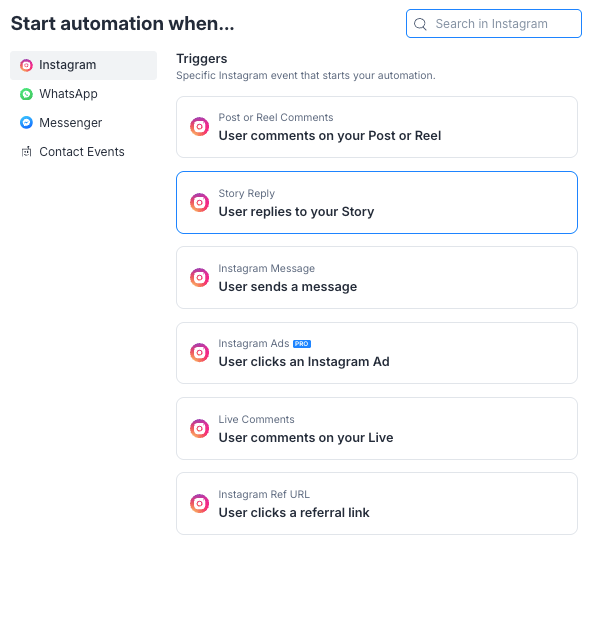Switch to the Messenger channel tab
Image resolution: width=591 pixels, height=619 pixels.
(83, 123)
